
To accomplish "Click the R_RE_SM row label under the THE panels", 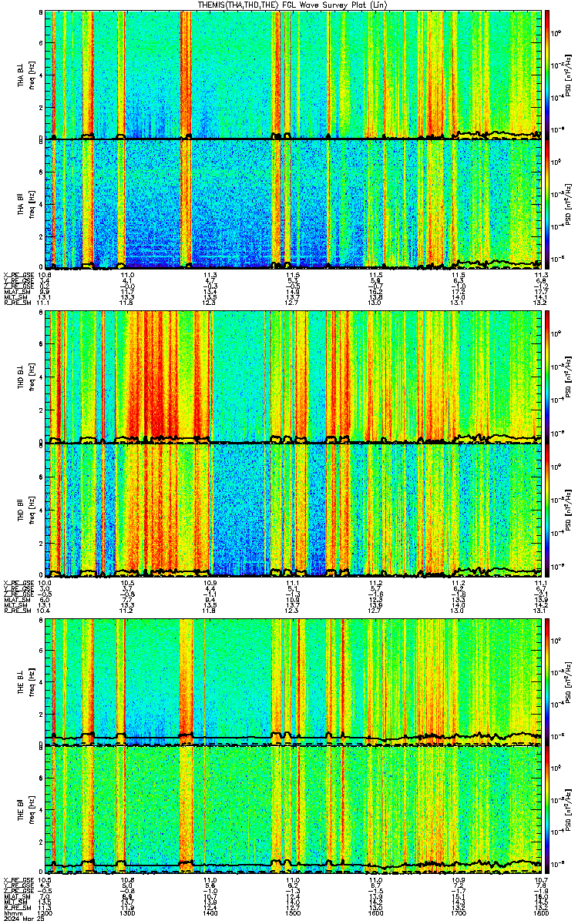I will pos(17,907).
